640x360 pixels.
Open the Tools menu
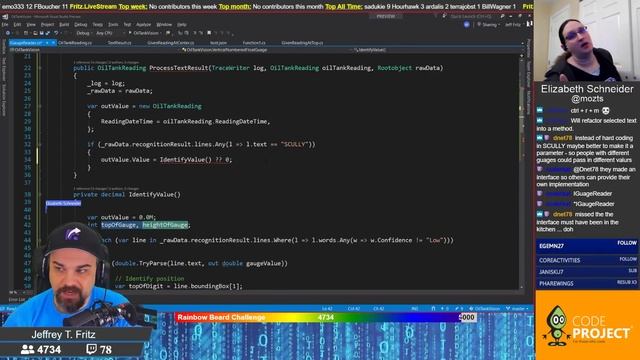[x=113, y=25]
